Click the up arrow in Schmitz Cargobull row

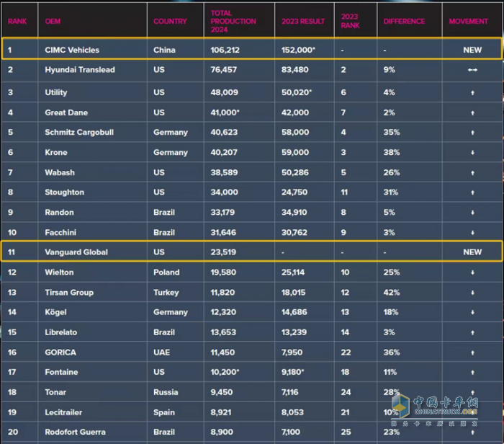pos(472,133)
